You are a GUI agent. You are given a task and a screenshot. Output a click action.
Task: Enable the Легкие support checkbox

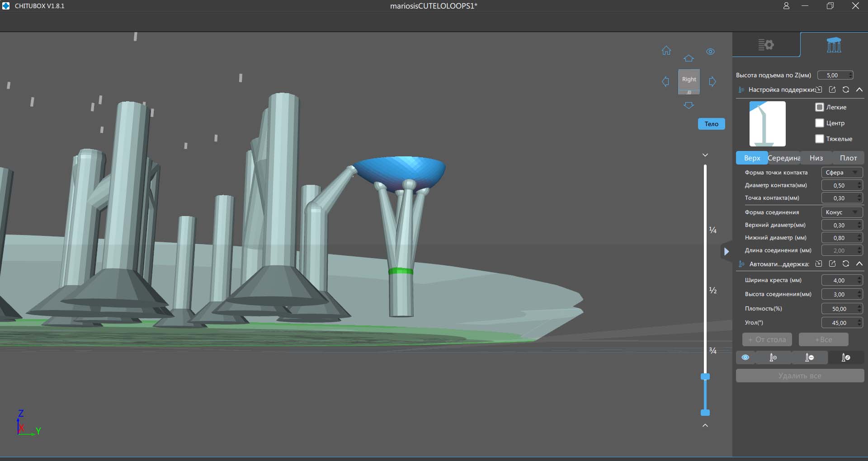coord(820,107)
